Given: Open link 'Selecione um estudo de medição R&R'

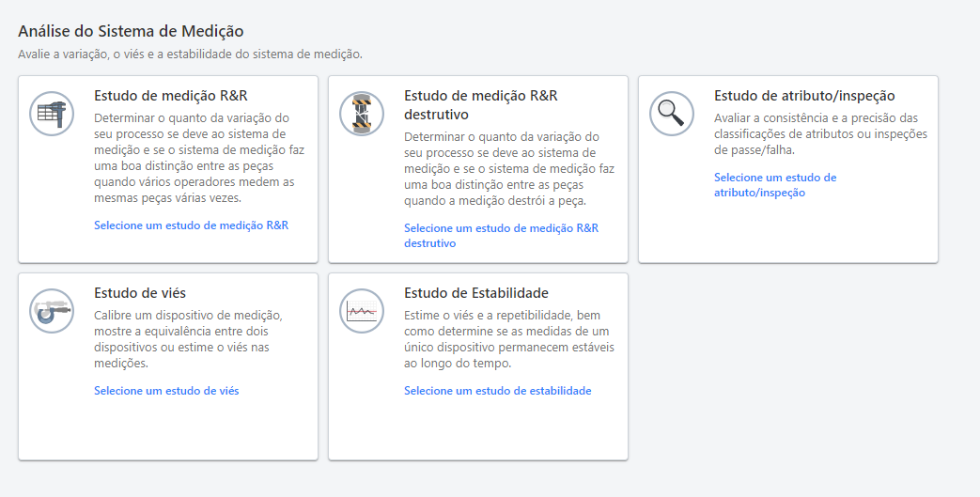Looking at the screenshot, I should [x=191, y=225].
